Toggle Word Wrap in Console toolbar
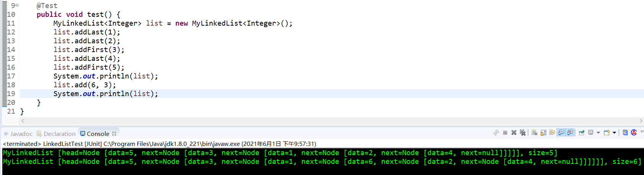The image size is (644, 175). tap(552, 132)
